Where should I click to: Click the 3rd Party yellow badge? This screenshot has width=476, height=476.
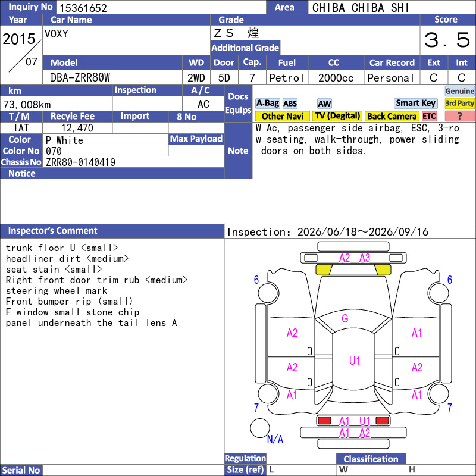coord(459,104)
